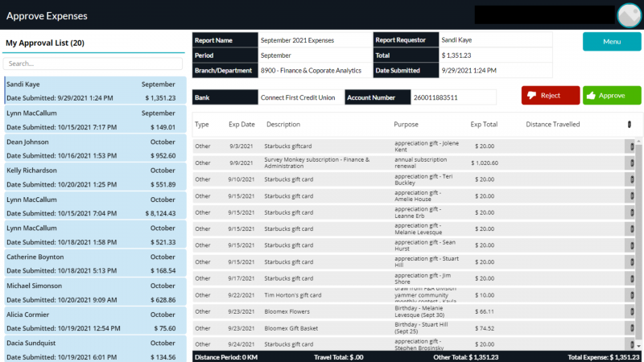Select Sandi Kaye's September report
Screen dimensions: 644x362
pos(95,91)
